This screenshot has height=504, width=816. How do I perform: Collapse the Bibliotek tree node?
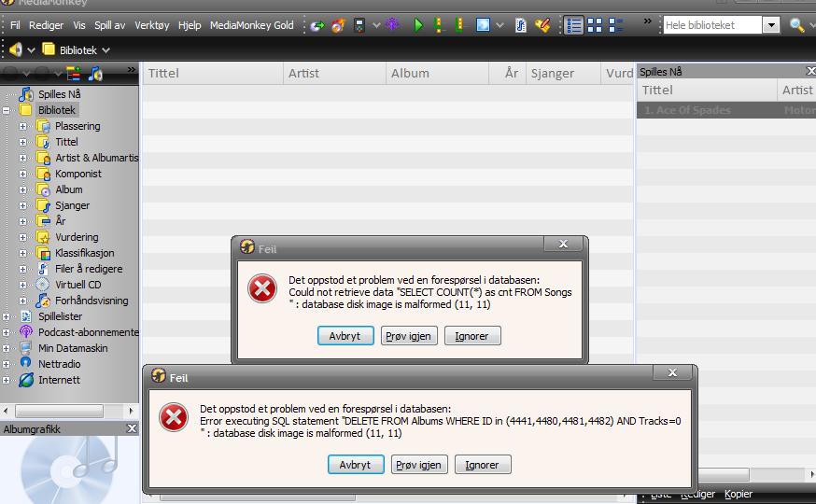tap(7, 110)
